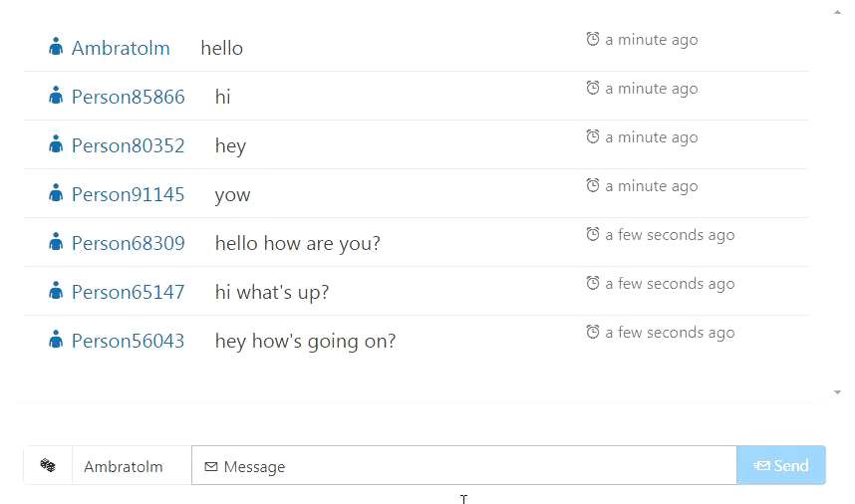Click the person icon next to Person80352
Screen dimensions: 855x504
[x=56, y=144]
